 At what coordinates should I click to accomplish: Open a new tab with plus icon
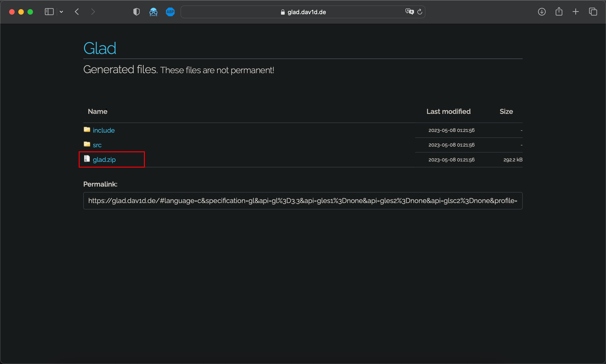pyautogui.click(x=576, y=12)
